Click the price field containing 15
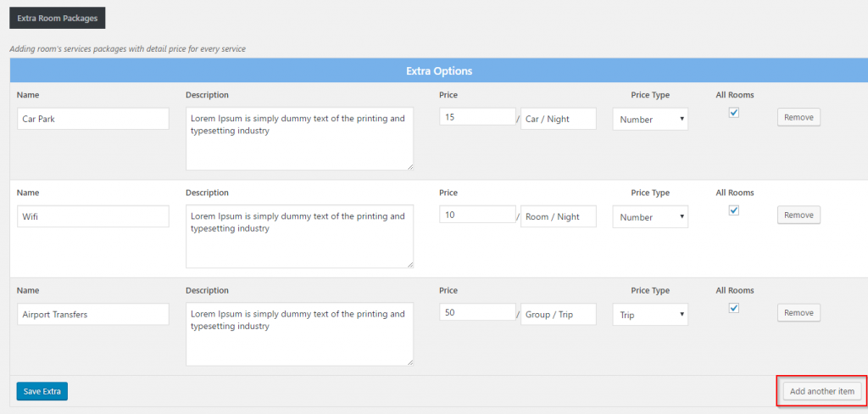The width and height of the screenshot is (868, 414). [477, 117]
